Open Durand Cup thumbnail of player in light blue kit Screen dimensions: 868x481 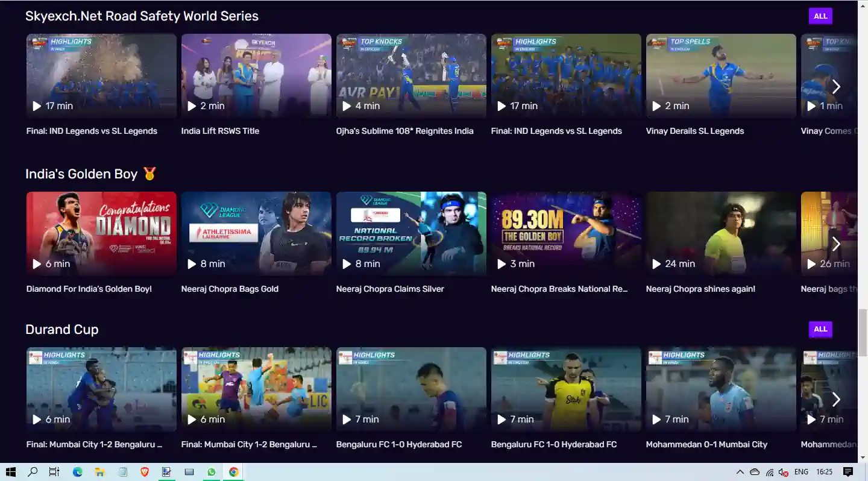(721, 389)
